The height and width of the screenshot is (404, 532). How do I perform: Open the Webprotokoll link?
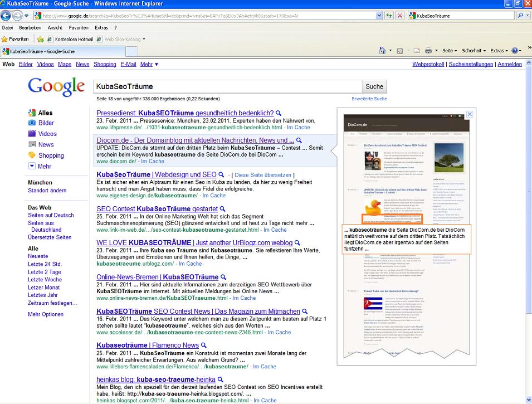(428, 64)
